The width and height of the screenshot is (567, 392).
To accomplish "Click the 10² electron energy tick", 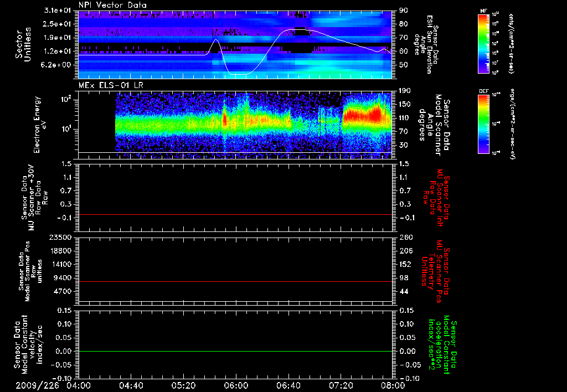I will coord(66,99).
